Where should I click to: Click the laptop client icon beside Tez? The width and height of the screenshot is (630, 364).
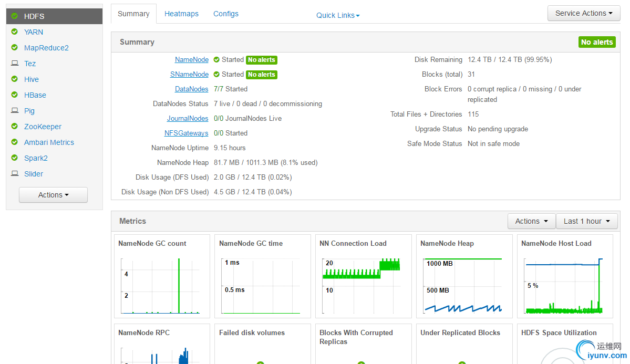coord(15,63)
